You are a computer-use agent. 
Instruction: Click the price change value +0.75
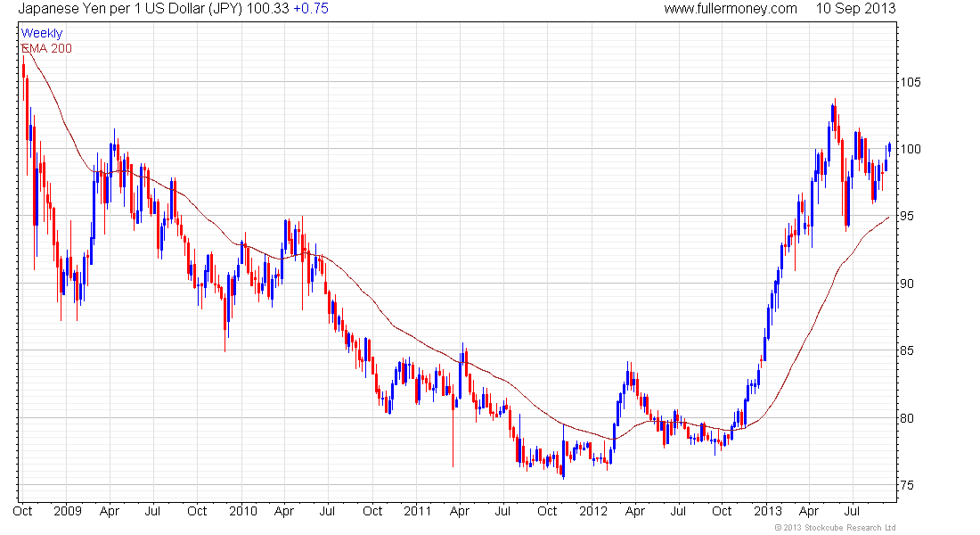311,9
